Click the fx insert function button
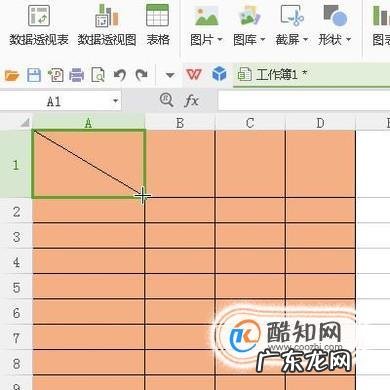This screenshot has width=390, height=390. pyautogui.click(x=192, y=101)
